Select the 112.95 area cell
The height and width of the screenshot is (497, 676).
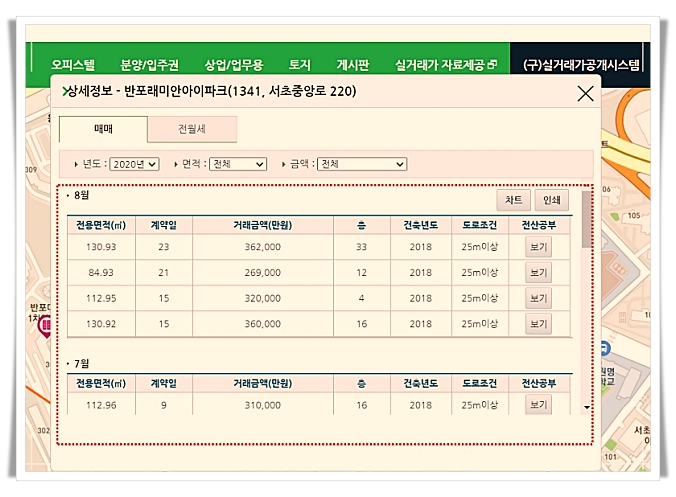click(101, 298)
